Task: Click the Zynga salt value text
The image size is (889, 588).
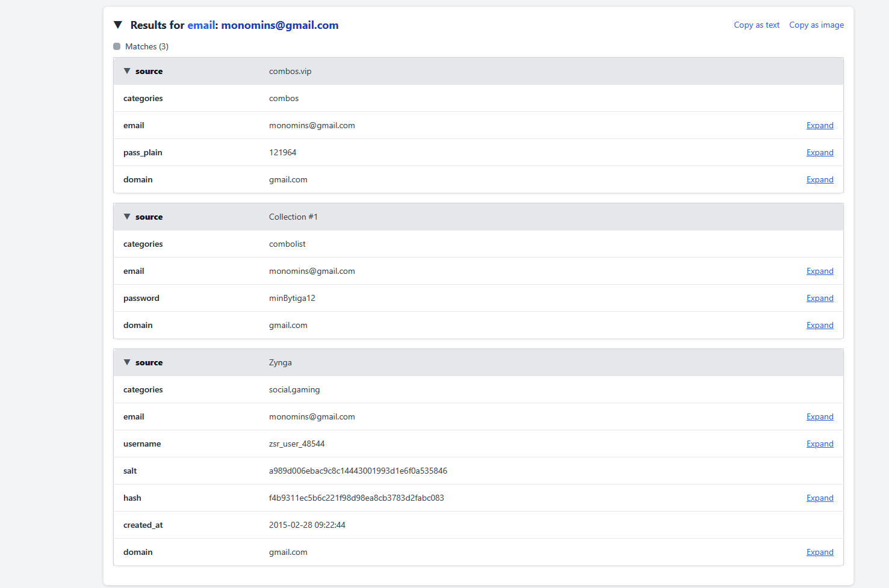Action: pyautogui.click(x=358, y=471)
